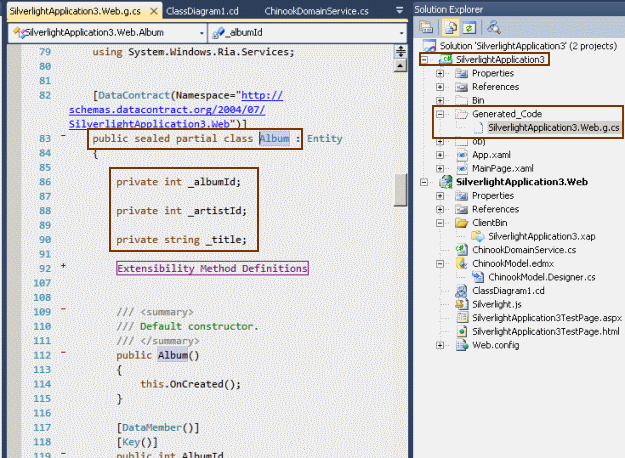Screen dimensions: 625x458
Task: Toggle the Show All Files icon
Action: pos(452,26)
